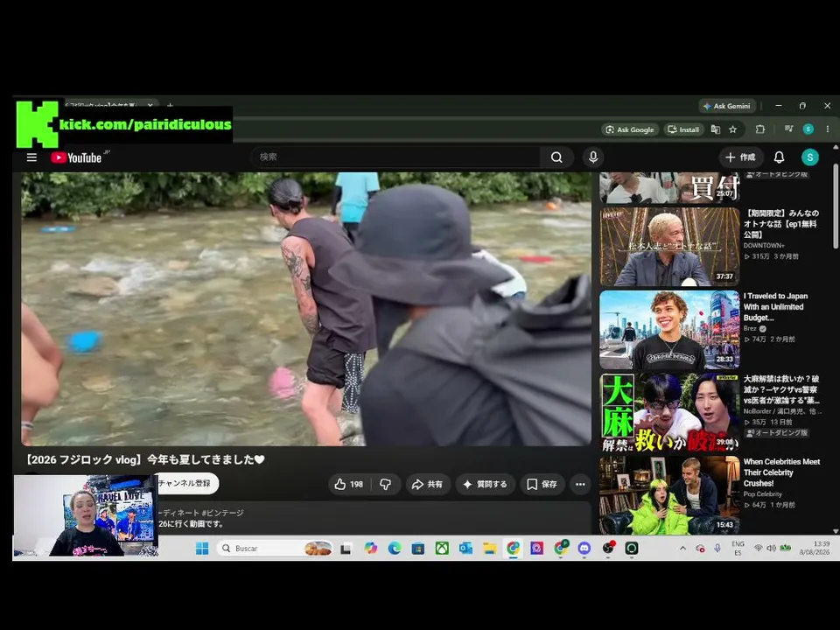Open the clock showing 13:39
This screenshot has width=840, height=630.
pyautogui.click(x=815, y=548)
